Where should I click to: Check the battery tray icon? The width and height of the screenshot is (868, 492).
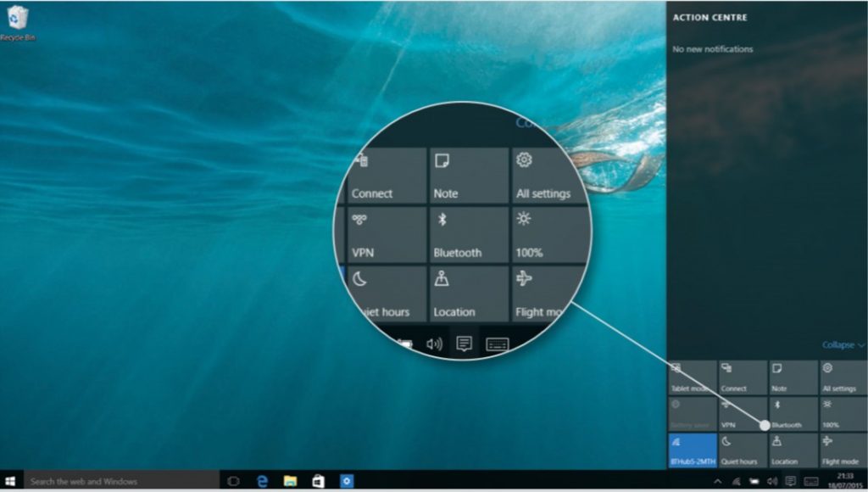tap(754, 482)
